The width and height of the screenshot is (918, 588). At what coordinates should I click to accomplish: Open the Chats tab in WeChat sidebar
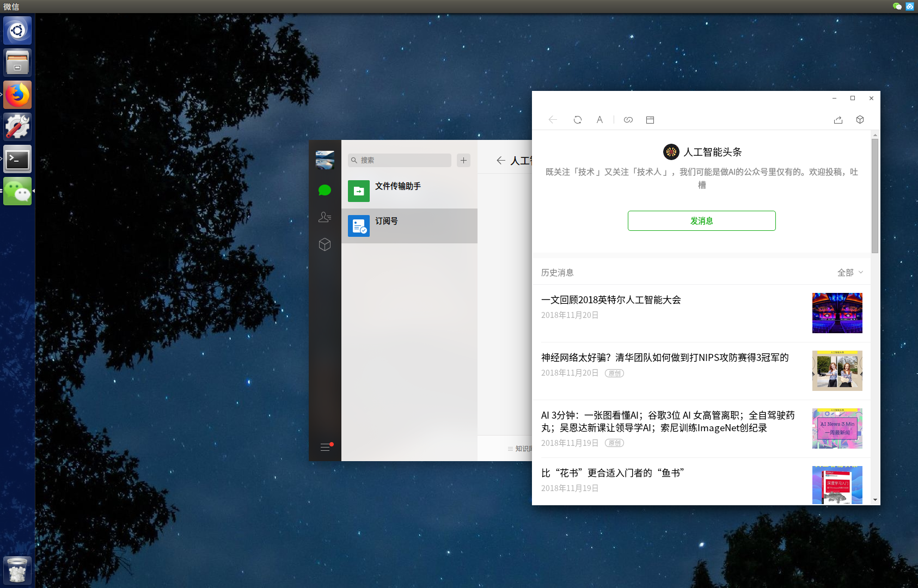pyautogui.click(x=325, y=190)
